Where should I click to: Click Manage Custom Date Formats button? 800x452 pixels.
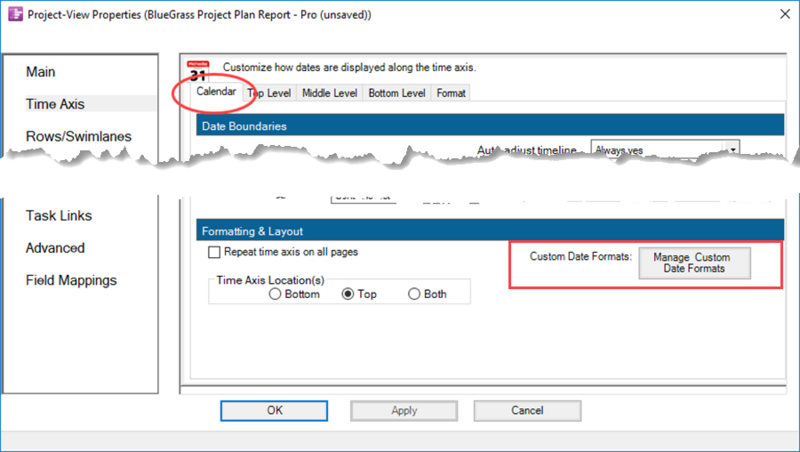click(x=694, y=263)
